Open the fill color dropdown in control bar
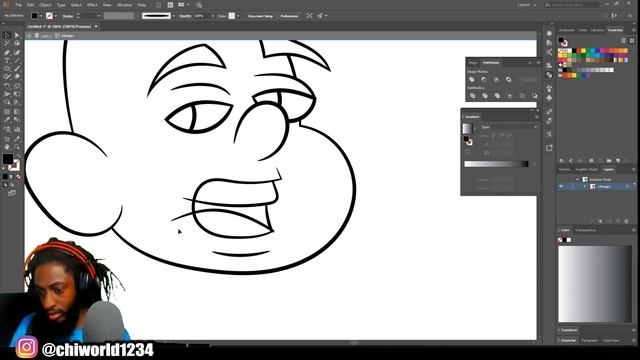Image resolution: width=640 pixels, height=360 pixels. point(41,16)
